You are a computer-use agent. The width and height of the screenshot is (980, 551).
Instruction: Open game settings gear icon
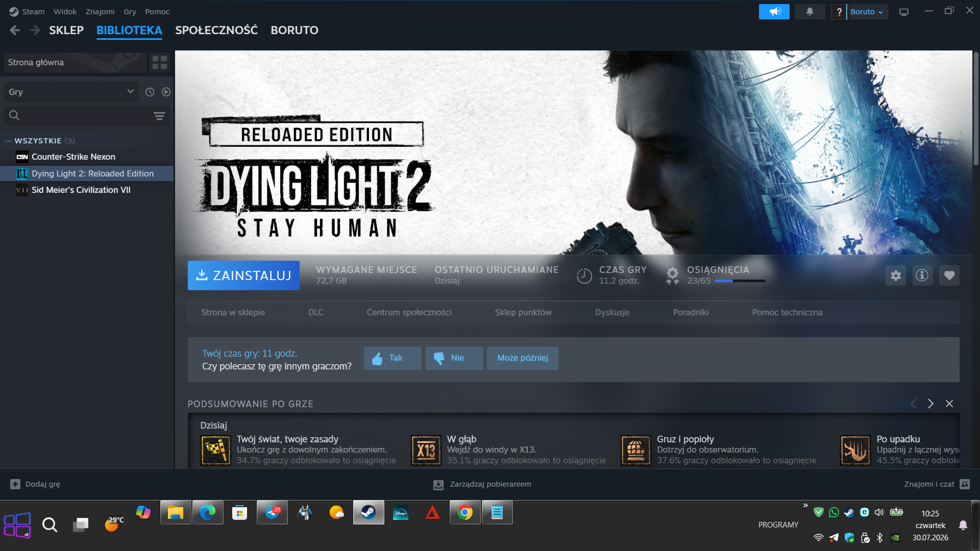[x=895, y=275]
